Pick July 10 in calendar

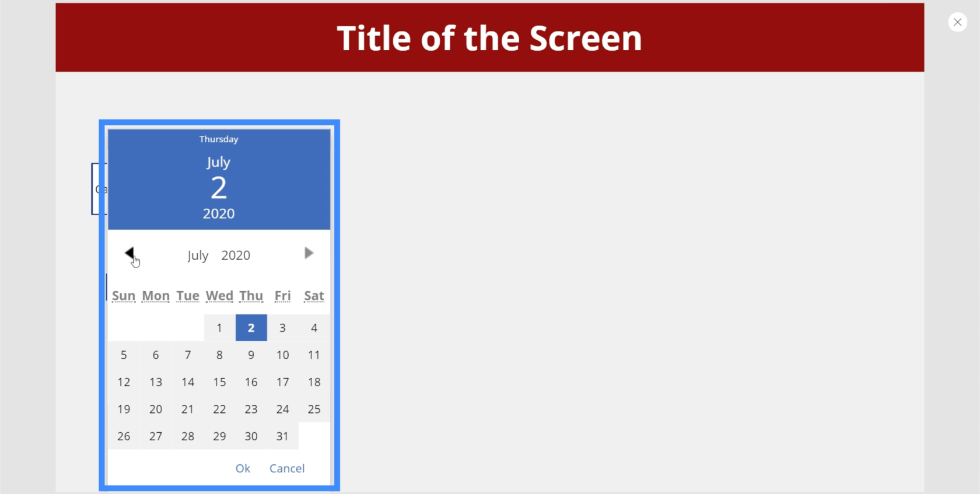coord(283,355)
